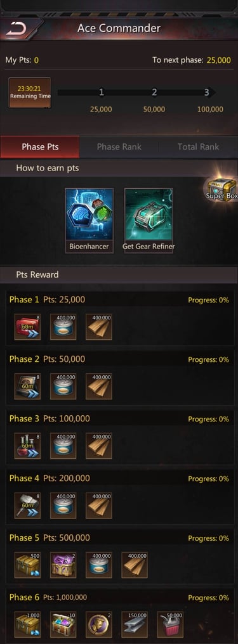Select the Phase Pts tab
The height and width of the screenshot is (644, 238).
pos(40,147)
